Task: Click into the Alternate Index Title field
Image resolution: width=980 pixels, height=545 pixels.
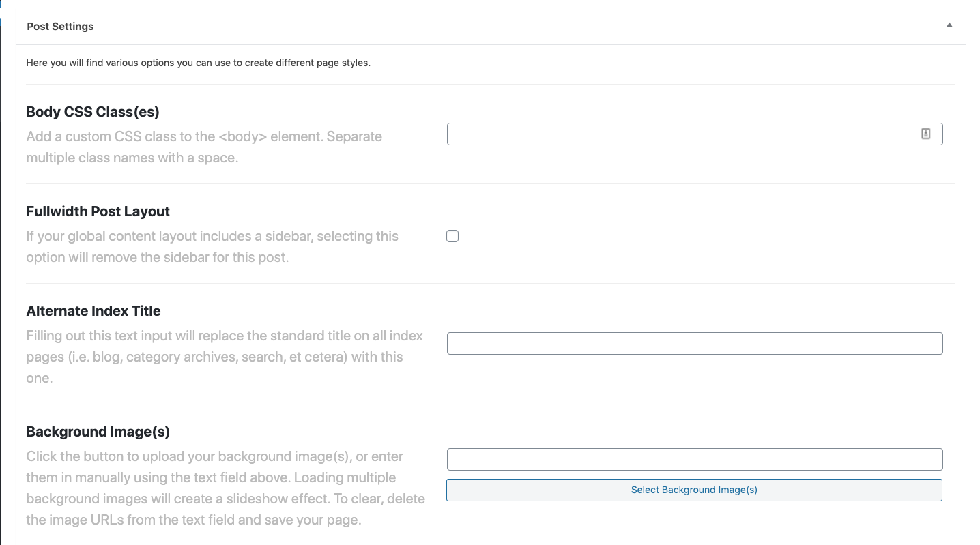Action: pyautogui.click(x=694, y=343)
